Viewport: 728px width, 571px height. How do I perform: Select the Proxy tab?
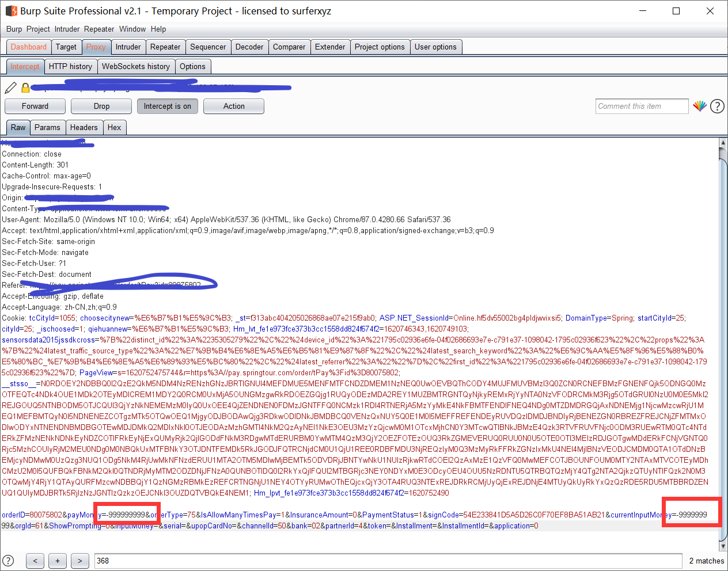pyautogui.click(x=96, y=47)
